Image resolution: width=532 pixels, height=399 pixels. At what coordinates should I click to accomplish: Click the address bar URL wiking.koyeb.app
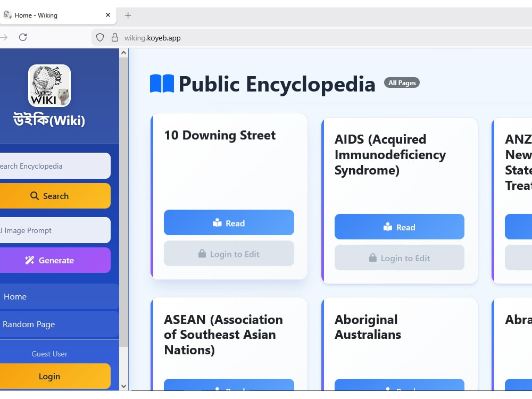[x=152, y=38]
